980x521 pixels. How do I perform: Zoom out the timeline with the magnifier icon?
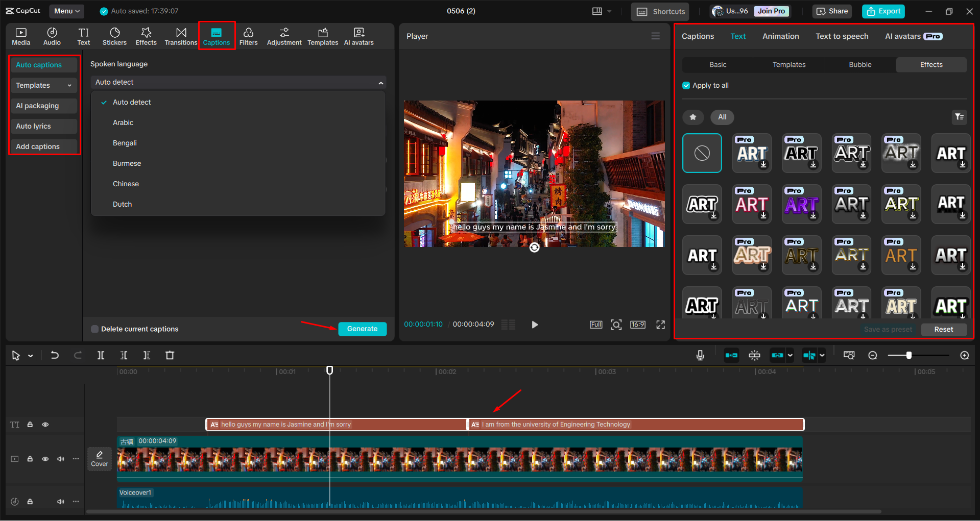pyautogui.click(x=873, y=355)
